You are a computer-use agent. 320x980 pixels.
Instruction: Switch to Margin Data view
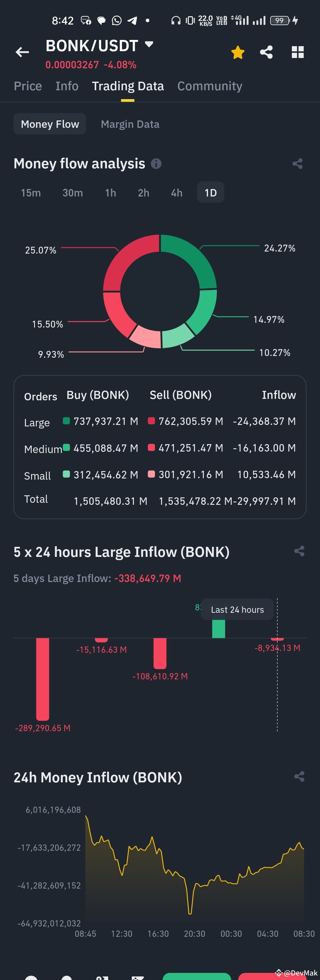(x=130, y=124)
